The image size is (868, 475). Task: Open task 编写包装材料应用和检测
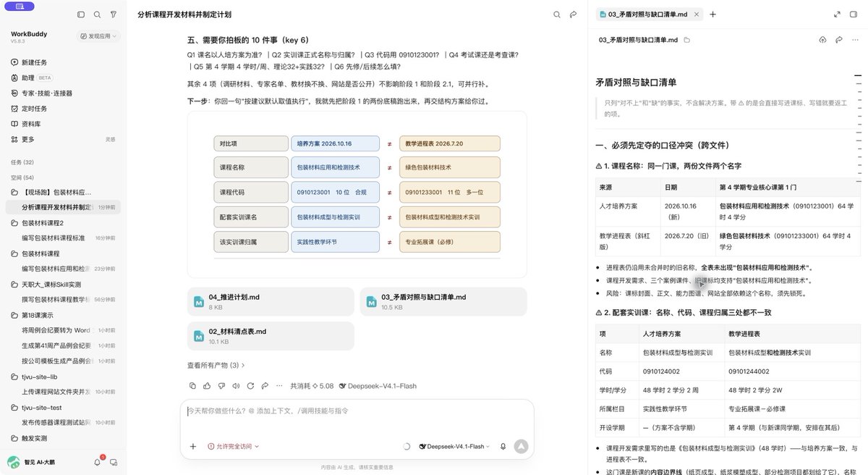click(63, 269)
